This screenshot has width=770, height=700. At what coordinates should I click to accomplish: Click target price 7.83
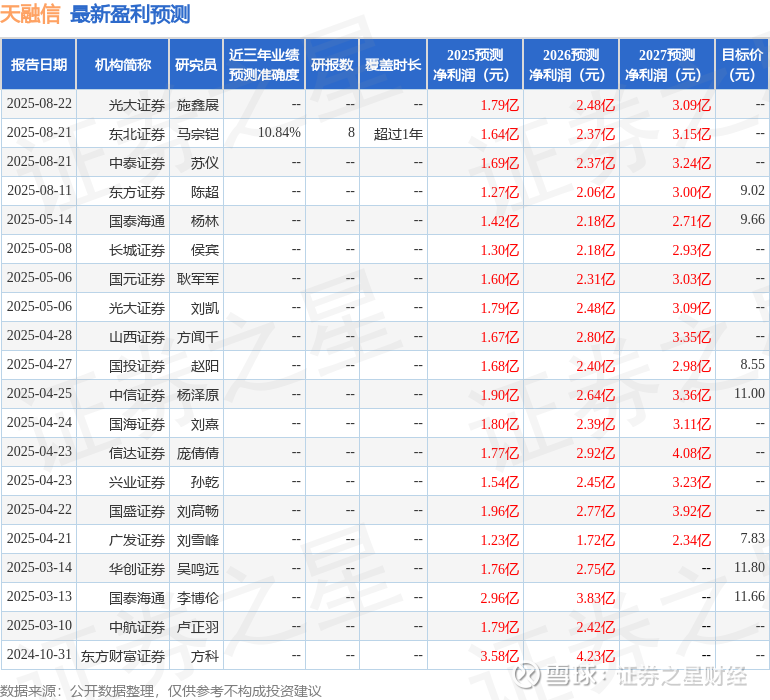[x=752, y=538]
